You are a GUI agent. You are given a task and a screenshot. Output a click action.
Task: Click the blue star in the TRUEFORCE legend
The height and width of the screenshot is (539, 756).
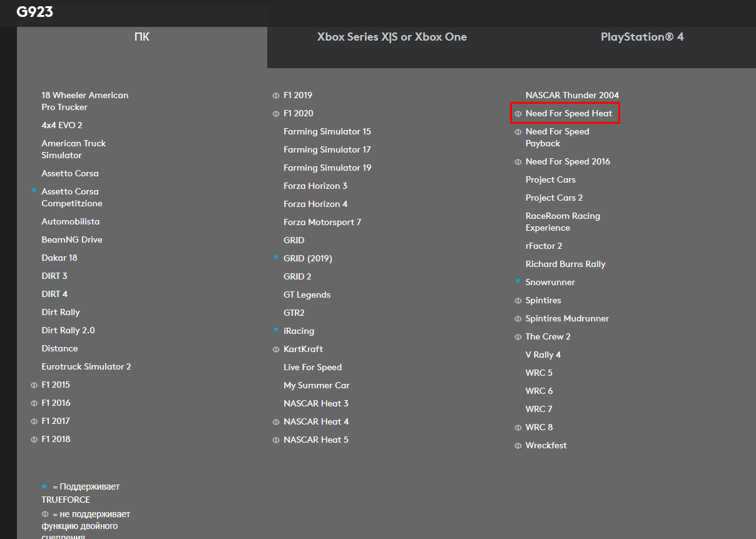click(x=44, y=486)
